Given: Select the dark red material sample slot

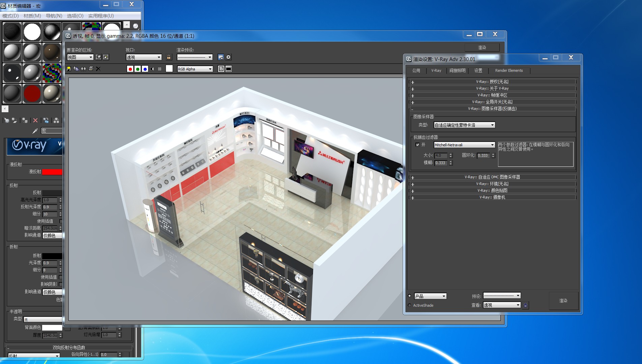Looking at the screenshot, I should tap(32, 93).
